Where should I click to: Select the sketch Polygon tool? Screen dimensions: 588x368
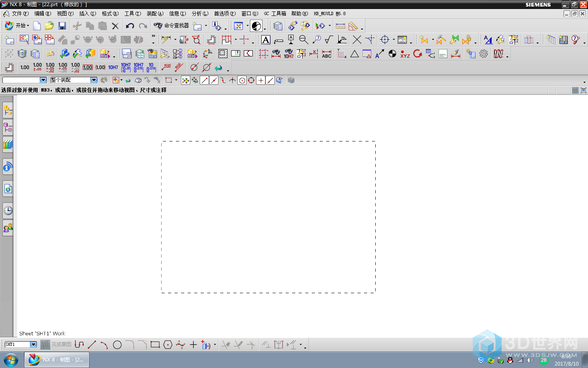(168, 345)
